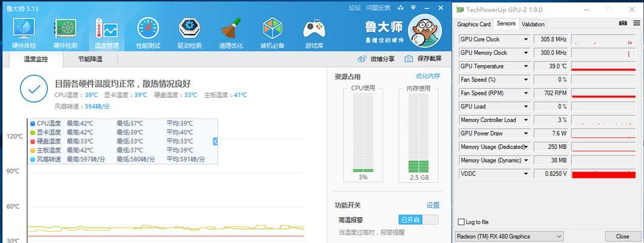Expand Memory Usage (Dedicated) dropdown
644x243 pixels.
tap(525, 147)
